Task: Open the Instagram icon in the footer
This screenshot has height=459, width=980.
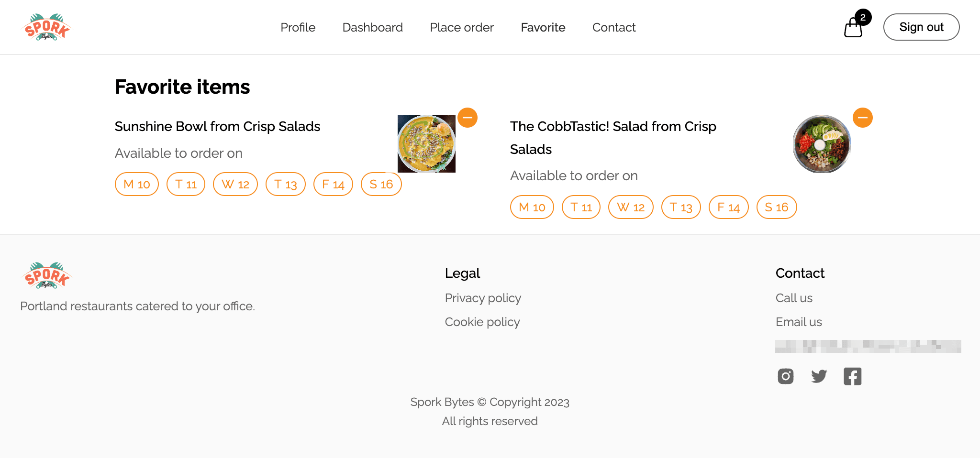Action: (x=785, y=376)
